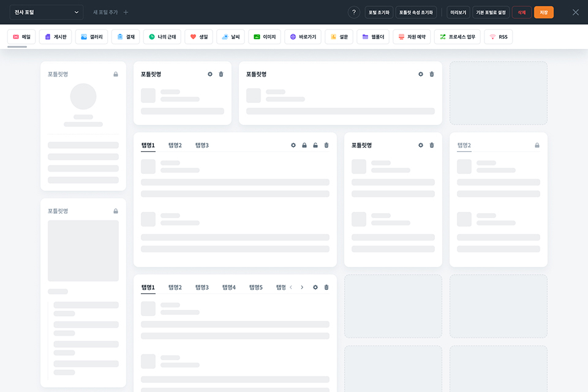The height and width of the screenshot is (392, 588).
Task: Click 새 포털 추가 to add portal
Action: click(x=111, y=12)
